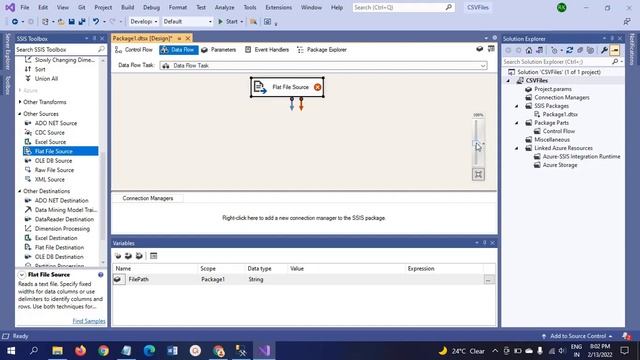
Task: Pick OLE DB Source from toolbox
Action: (53, 160)
